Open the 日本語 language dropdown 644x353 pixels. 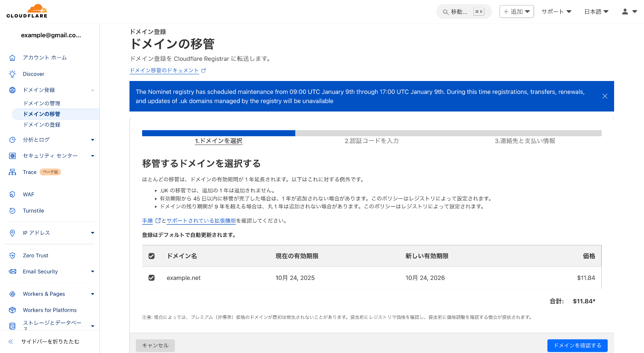tap(596, 12)
